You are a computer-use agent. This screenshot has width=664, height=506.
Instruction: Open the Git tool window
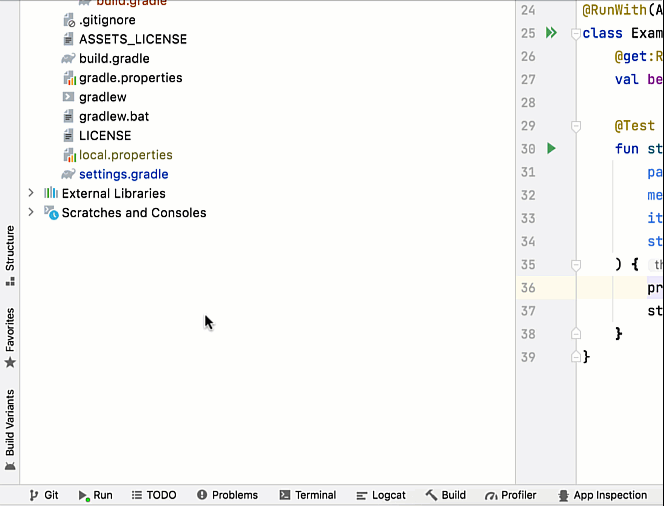coord(44,495)
